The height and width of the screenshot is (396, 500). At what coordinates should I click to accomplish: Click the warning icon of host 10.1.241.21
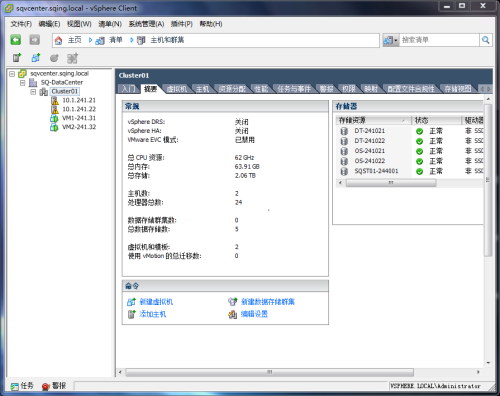click(x=55, y=100)
